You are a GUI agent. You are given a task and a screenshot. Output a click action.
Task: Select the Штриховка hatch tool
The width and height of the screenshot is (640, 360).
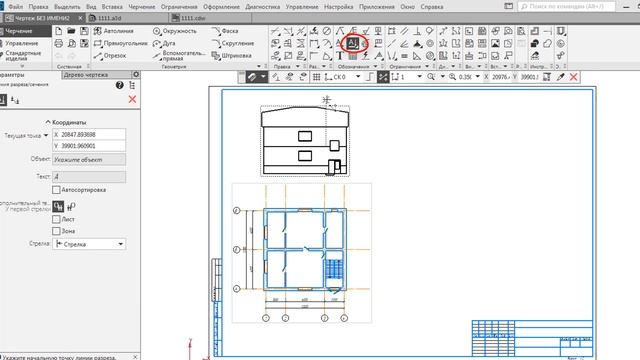click(x=231, y=56)
